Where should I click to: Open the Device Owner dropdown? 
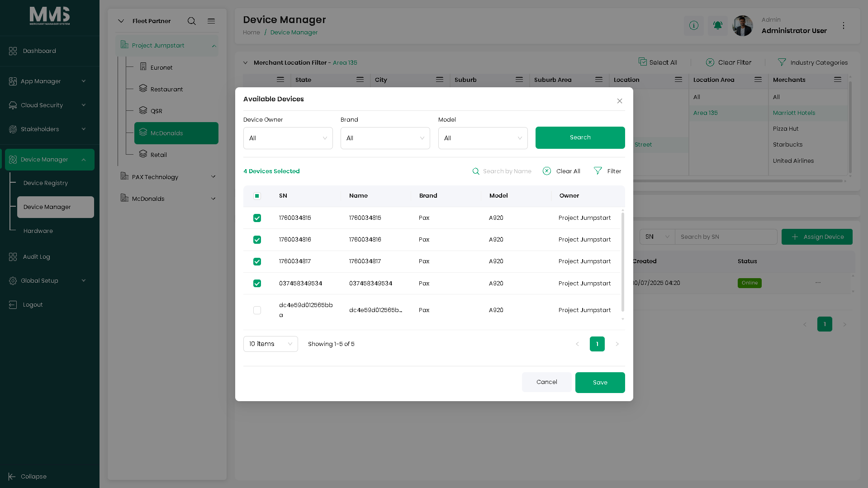[x=288, y=138]
